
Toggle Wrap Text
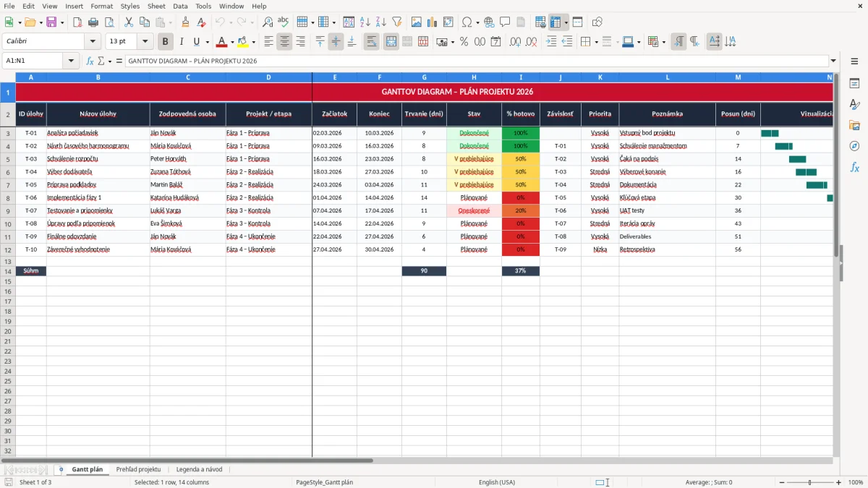coord(372,42)
